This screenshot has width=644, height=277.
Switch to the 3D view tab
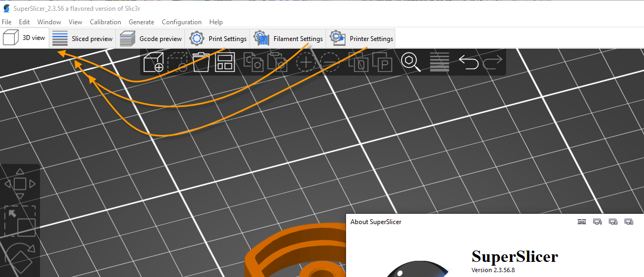click(x=25, y=38)
